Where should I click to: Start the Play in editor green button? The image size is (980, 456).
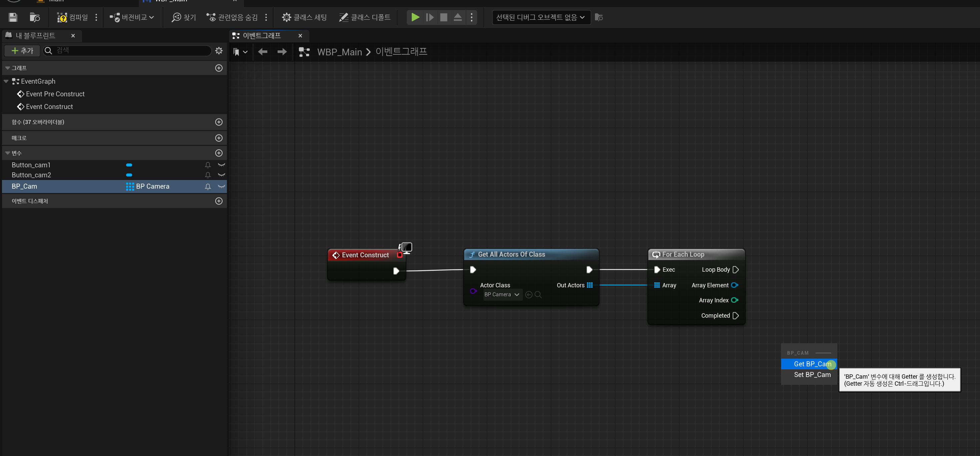pos(415,17)
